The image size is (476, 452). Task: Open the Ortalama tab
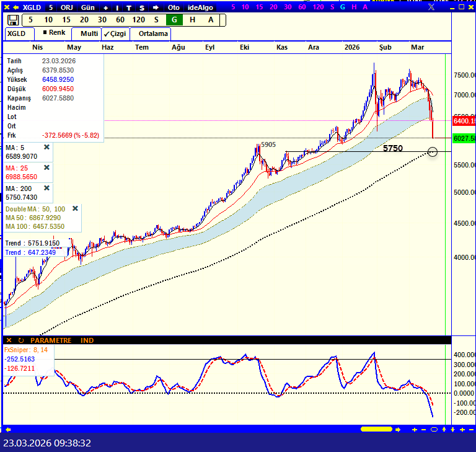coord(150,33)
